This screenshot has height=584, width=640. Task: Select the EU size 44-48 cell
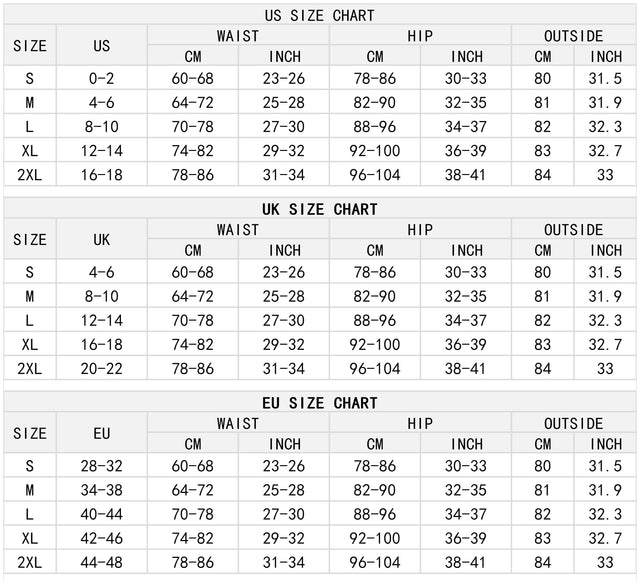(102, 563)
